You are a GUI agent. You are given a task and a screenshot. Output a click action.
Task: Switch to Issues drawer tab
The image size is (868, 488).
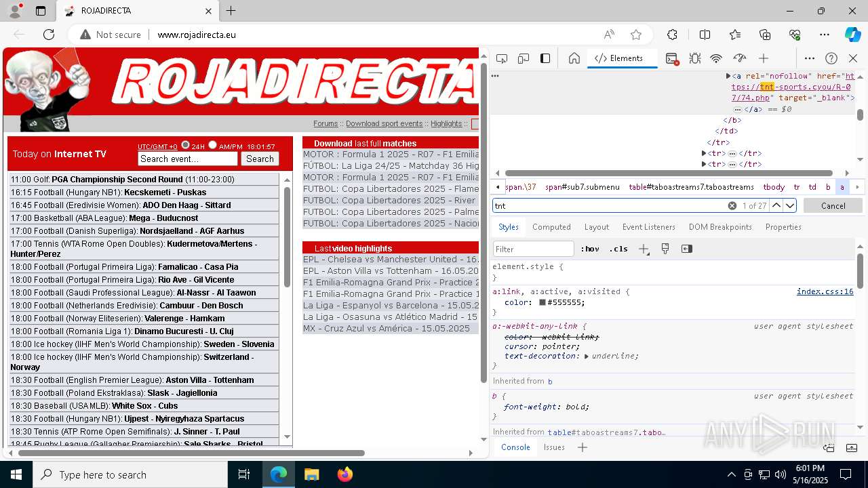(554, 447)
